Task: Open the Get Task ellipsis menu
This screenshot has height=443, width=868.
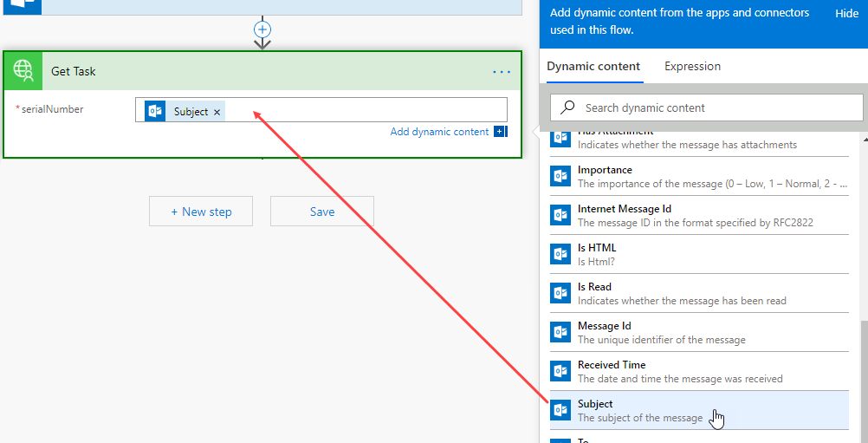Action: point(502,72)
